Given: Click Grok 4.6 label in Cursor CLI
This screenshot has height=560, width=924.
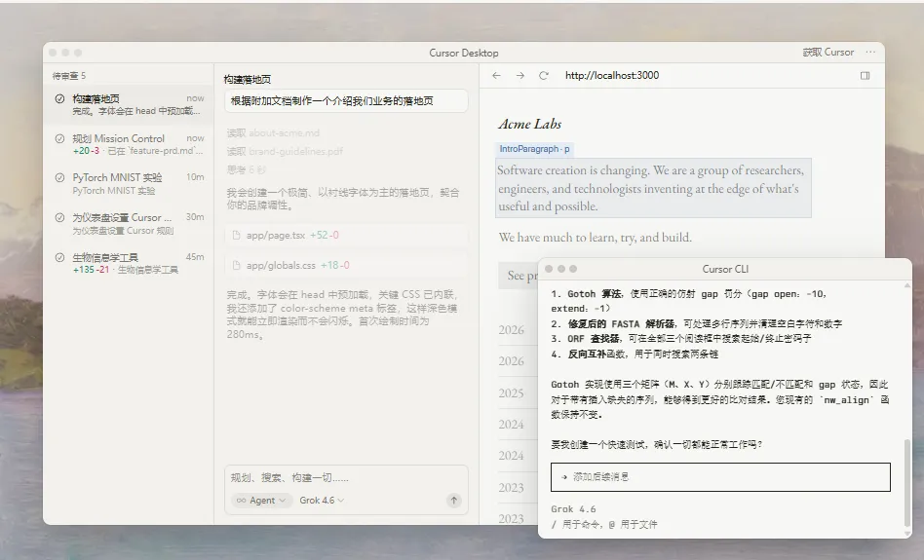Looking at the screenshot, I should click(573, 508).
